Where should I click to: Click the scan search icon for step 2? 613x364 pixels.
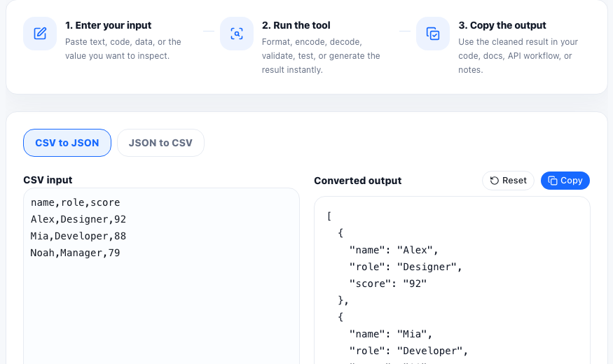point(237,34)
